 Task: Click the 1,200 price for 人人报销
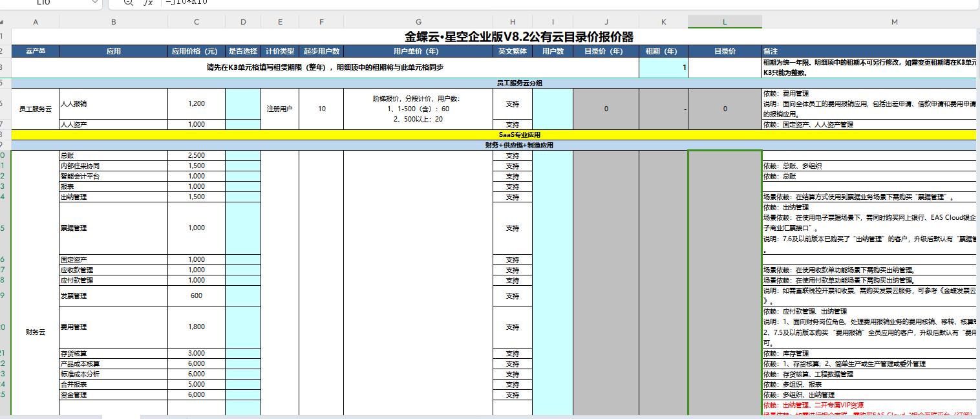click(197, 103)
